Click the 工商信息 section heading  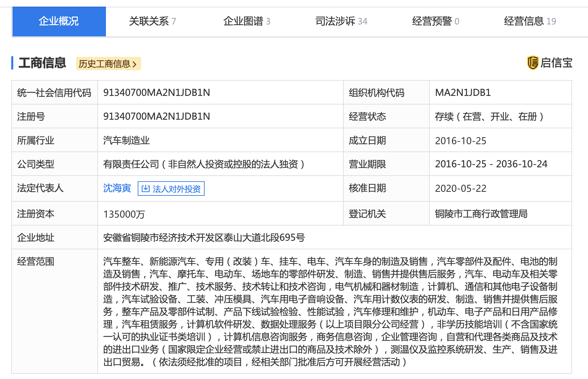coord(42,63)
